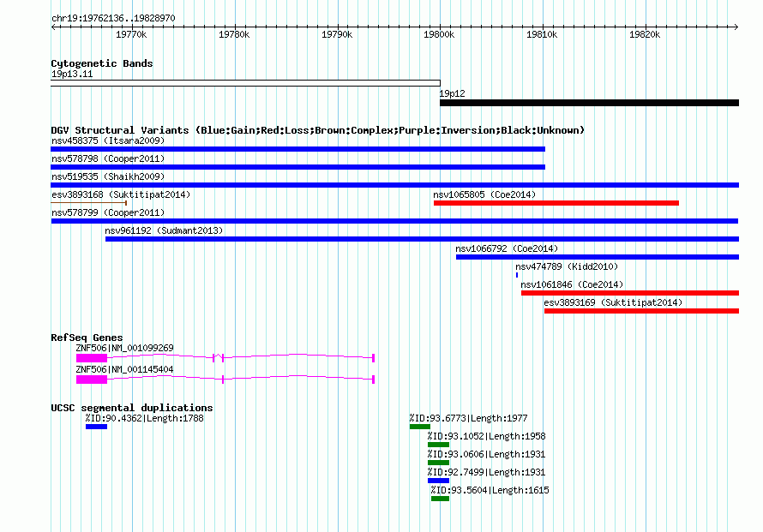Select the green bar under %ID:93.1052
This screenshot has height=532, width=763.
click(x=438, y=445)
